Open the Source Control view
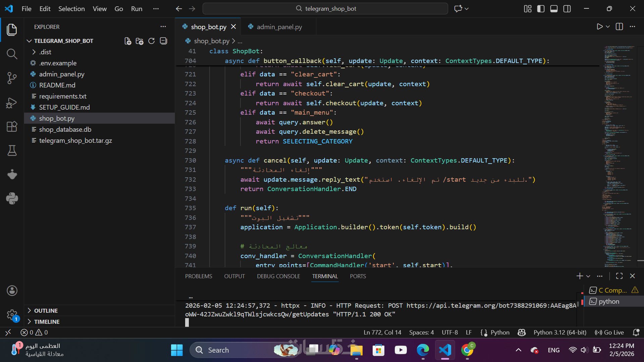Viewport: 644px width, 362px height. point(12,78)
